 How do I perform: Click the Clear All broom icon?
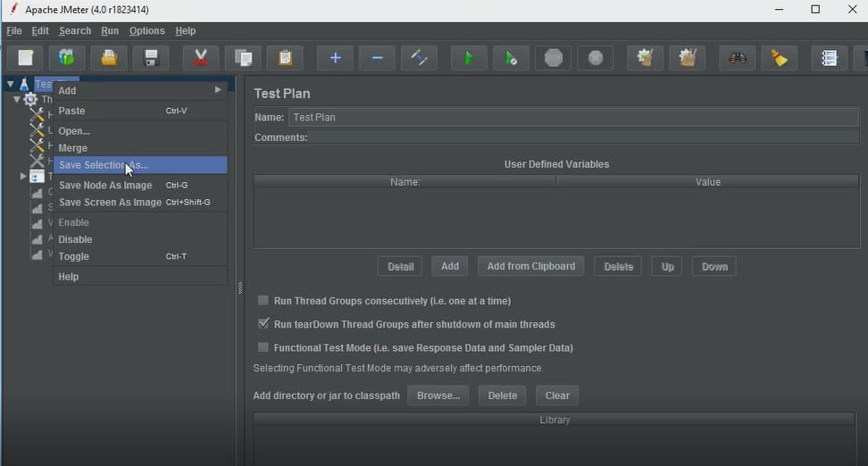(780, 57)
